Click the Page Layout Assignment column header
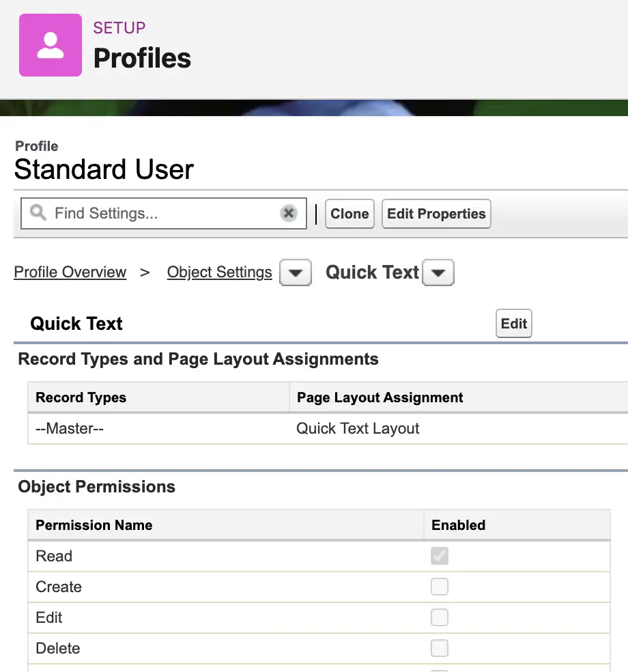The height and width of the screenshot is (672, 628). point(380,397)
